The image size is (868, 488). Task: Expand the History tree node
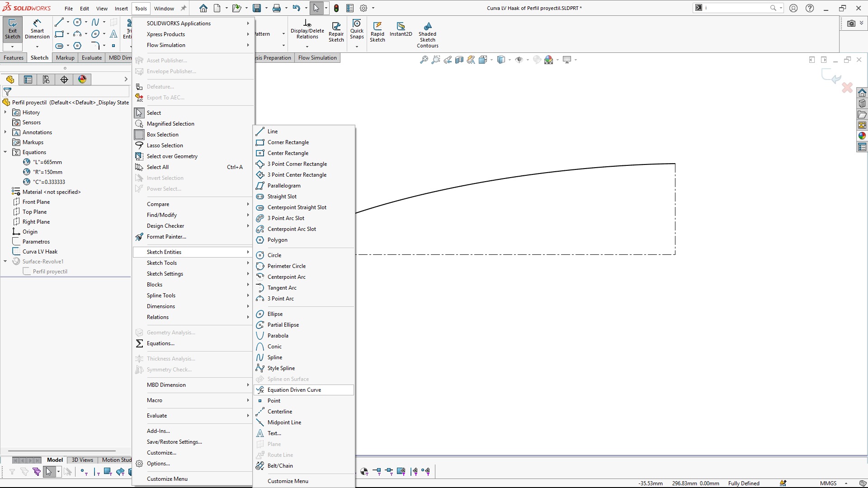[x=5, y=113]
